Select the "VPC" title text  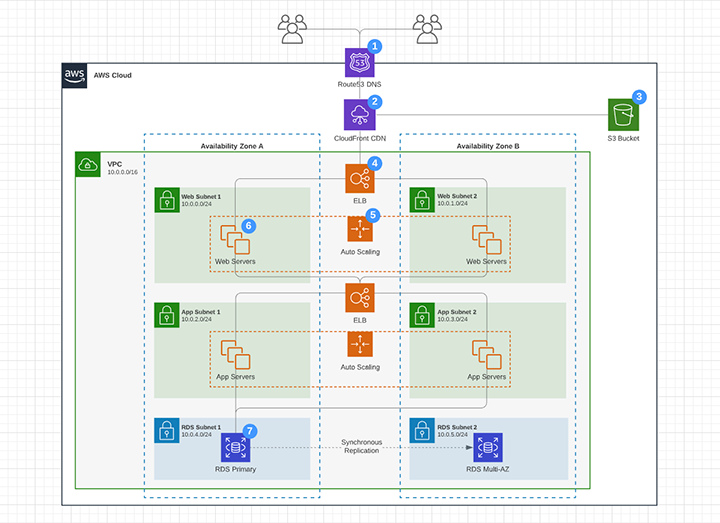(115, 164)
